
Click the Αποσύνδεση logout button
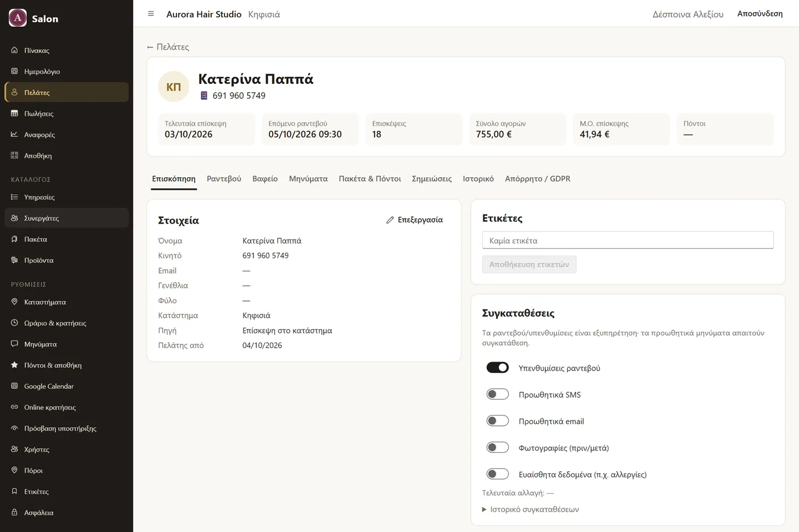[x=760, y=14]
